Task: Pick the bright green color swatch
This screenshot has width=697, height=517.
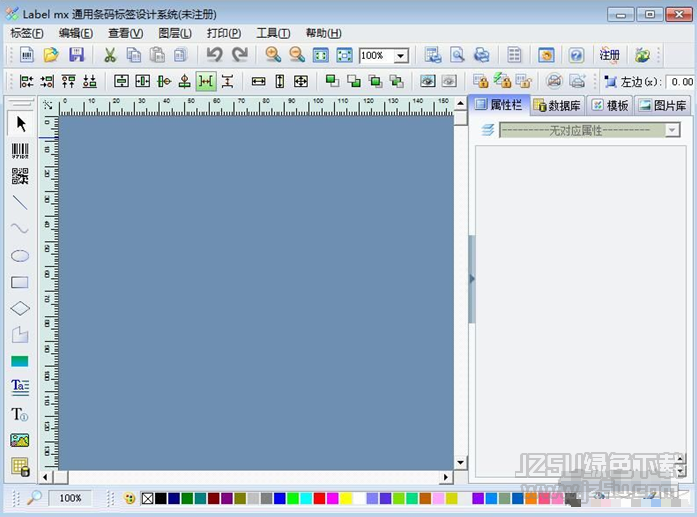Action: pos(292,498)
